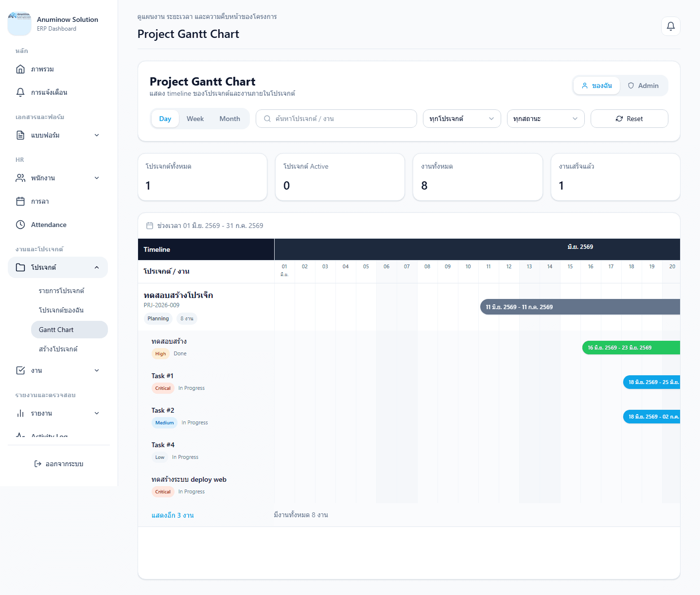Click the Reset button
Image resolution: width=700 pixels, height=595 pixels.
click(x=630, y=119)
